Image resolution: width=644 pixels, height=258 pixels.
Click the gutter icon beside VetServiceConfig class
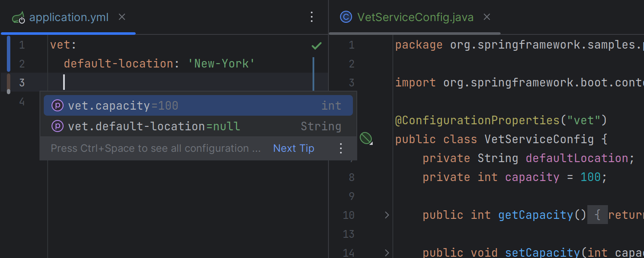coord(365,138)
